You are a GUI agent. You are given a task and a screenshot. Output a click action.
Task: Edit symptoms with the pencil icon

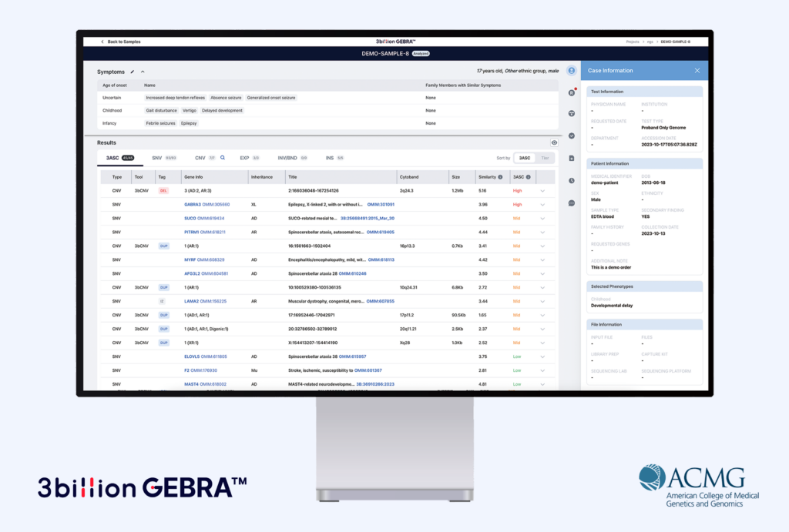click(133, 72)
